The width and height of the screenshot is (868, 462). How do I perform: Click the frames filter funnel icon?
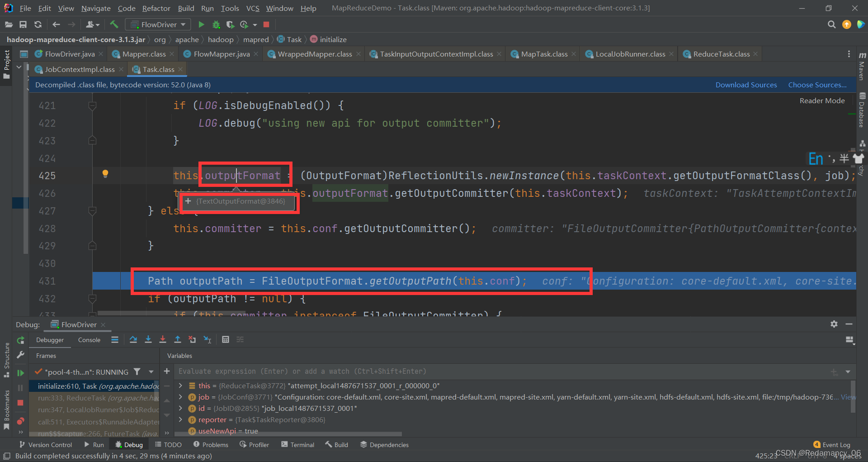pyautogui.click(x=137, y=372)
